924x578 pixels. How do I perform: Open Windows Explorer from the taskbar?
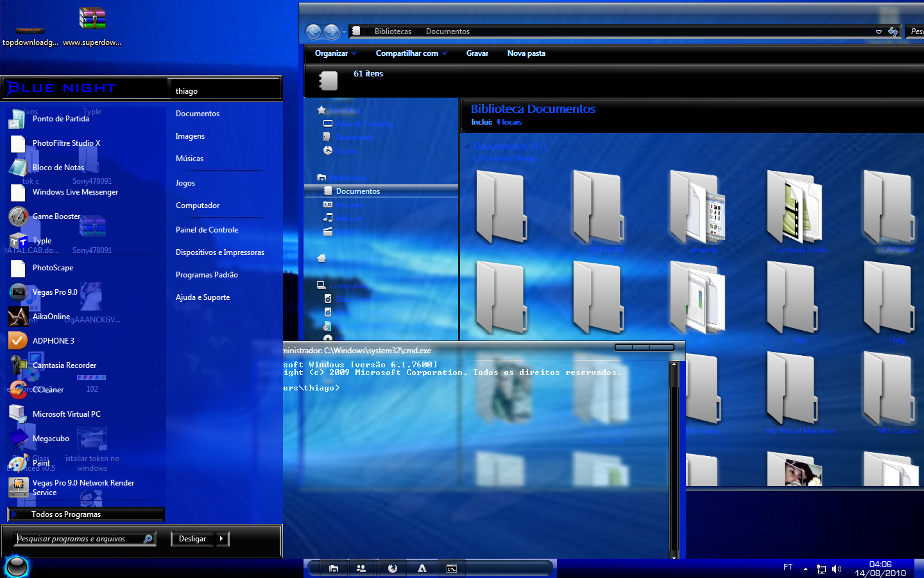(334, 568)
